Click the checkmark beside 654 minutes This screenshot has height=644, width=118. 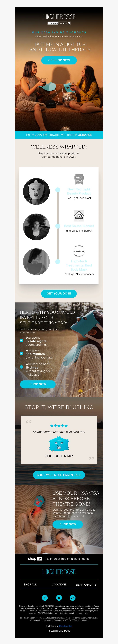click(22, 353)
